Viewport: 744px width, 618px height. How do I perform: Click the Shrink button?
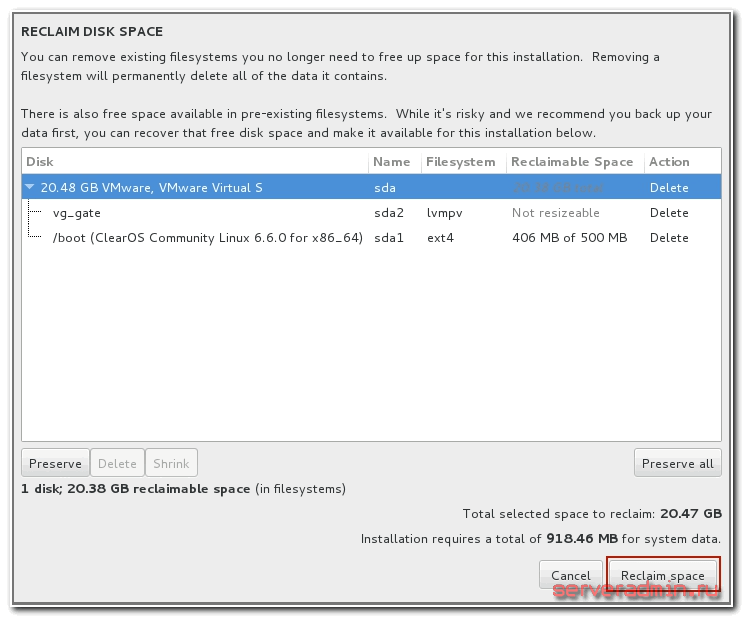171,463
